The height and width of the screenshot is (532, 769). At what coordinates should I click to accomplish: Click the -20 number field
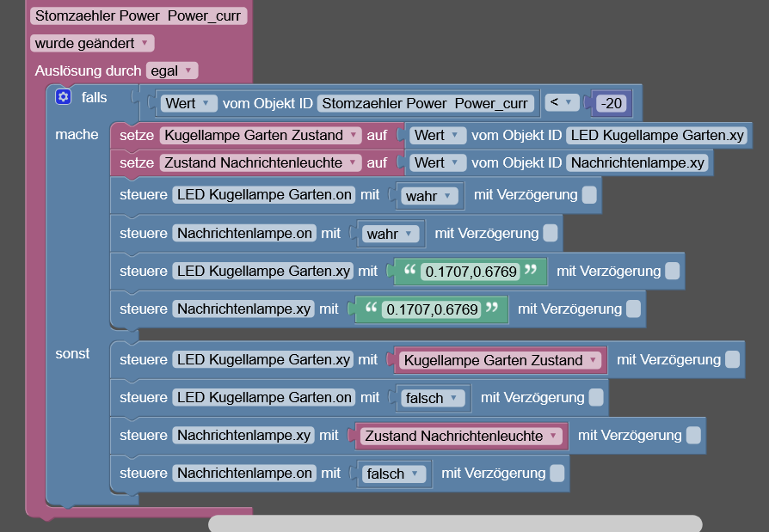pyautogui.click(x=611, y=103)
